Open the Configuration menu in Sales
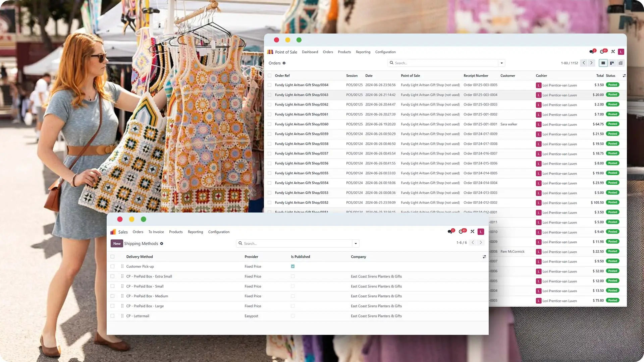Image resolution: width=644 pixels, height=362 pixels. point(219,232)
